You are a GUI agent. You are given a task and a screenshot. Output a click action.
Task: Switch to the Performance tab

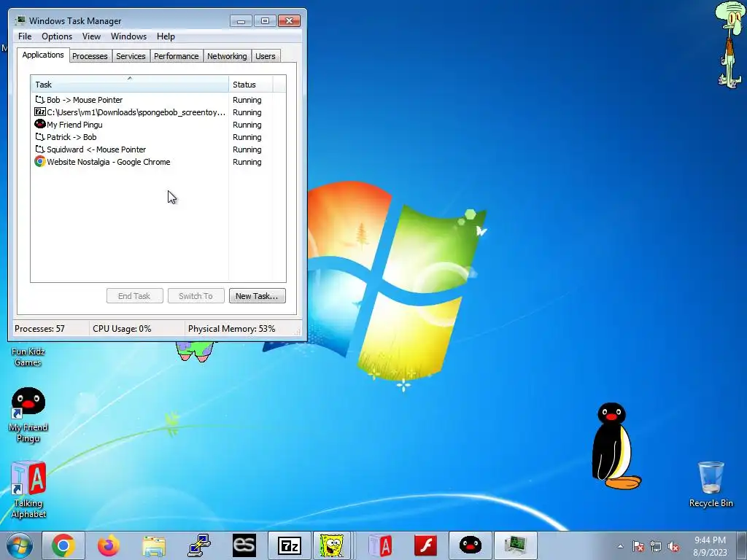(176, 56)
